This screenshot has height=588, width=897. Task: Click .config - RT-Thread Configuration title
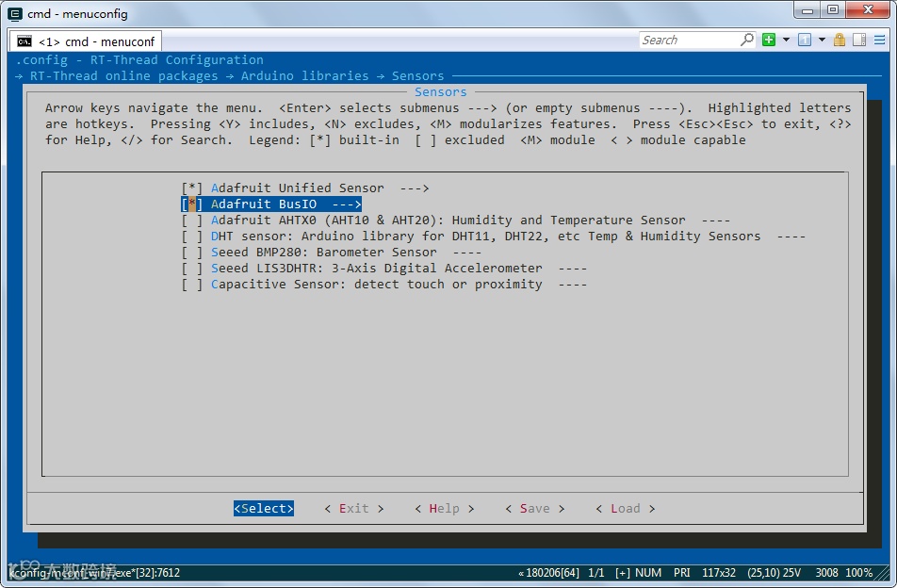(x=139, y=60)
